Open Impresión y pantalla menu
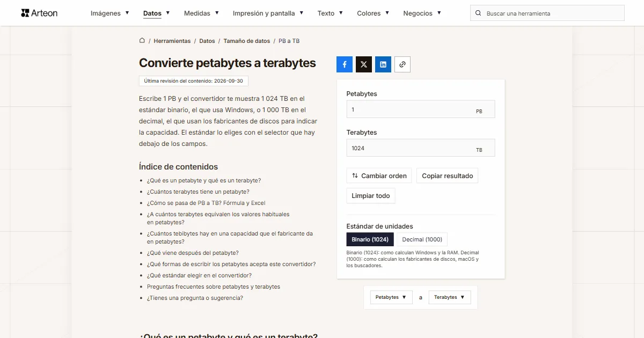Screen dimensions: 644x338 (268, 13)
